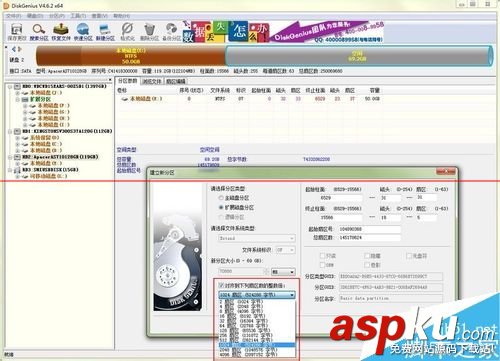The image size is (500, 361).
Task: Open the partition size unit dropdown
Action: [283, 272]
